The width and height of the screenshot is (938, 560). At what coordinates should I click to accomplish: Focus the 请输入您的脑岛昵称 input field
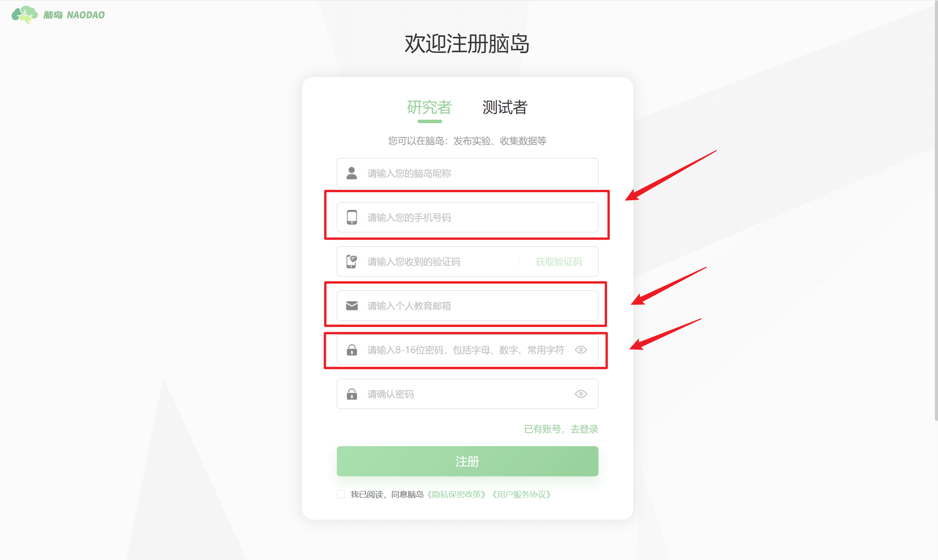pyautogui.click(x=467, y=173)
